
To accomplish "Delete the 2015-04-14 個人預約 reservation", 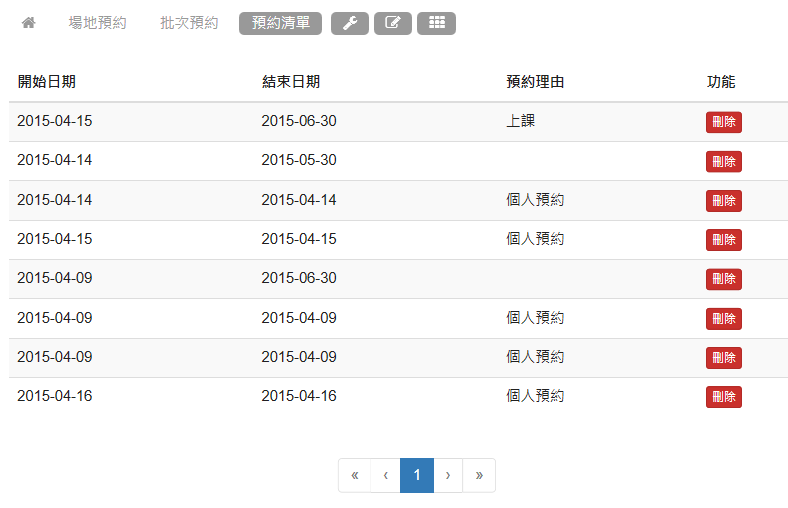I will pyautogui.click(x=723, y=201).
